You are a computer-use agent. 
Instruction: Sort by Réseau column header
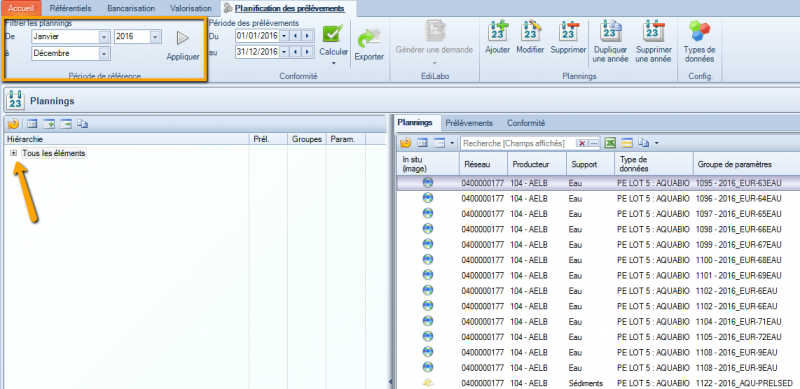point(483,164)
